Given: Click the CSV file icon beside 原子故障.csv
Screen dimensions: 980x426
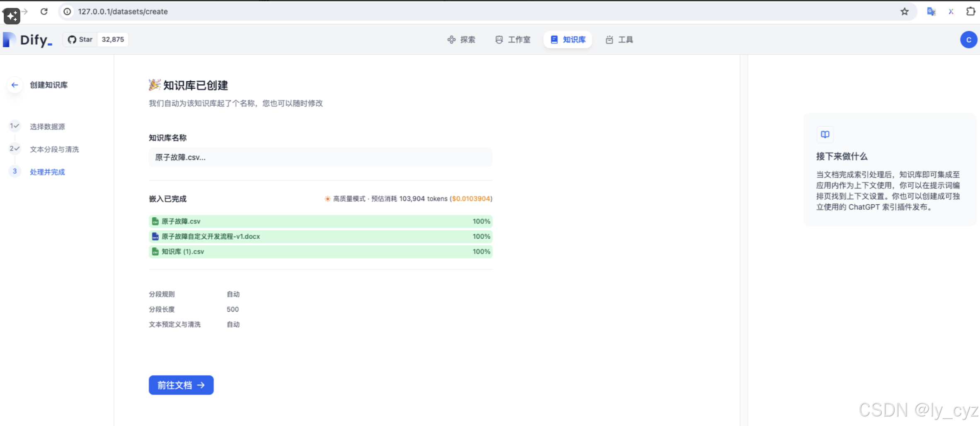Looking at the screenshot, I should click(155, 221).
